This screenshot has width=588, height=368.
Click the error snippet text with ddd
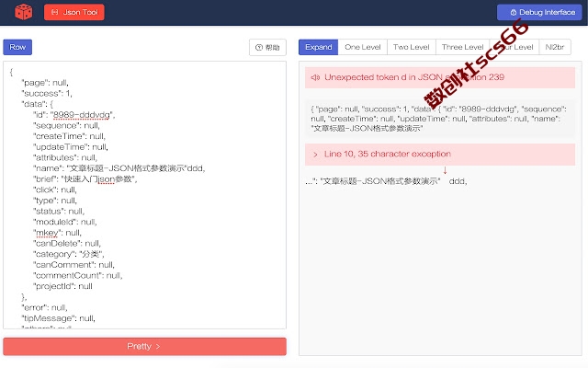pos(386,181)
